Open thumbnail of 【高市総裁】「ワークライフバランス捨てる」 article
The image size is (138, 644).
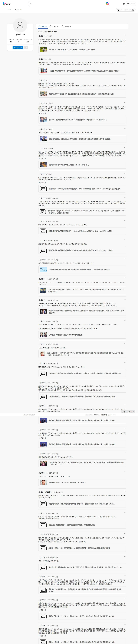click(43, 463)
